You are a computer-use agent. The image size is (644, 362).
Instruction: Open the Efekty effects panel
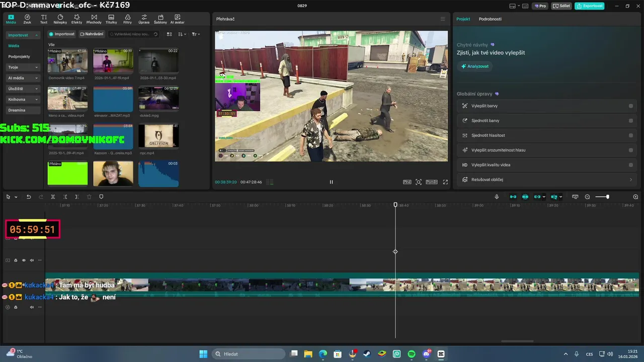coord(76,19)
